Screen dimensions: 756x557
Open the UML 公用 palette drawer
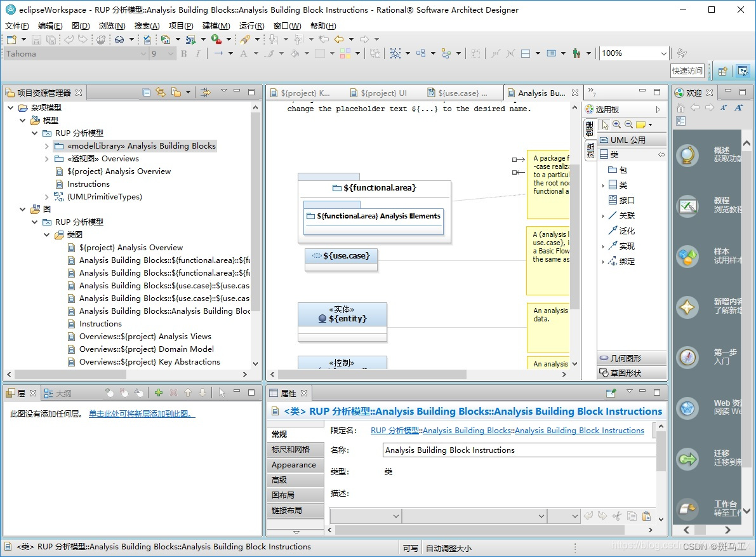coord(632,140)
